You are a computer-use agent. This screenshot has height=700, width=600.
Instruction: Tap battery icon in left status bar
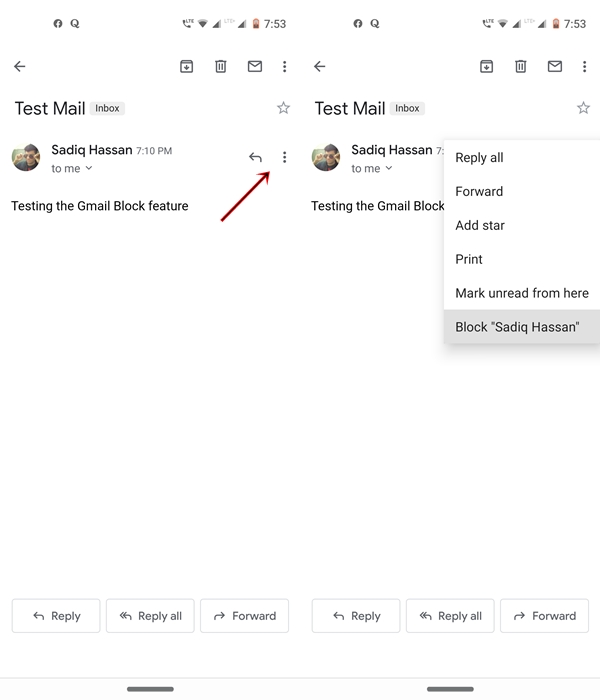point(256,23)
